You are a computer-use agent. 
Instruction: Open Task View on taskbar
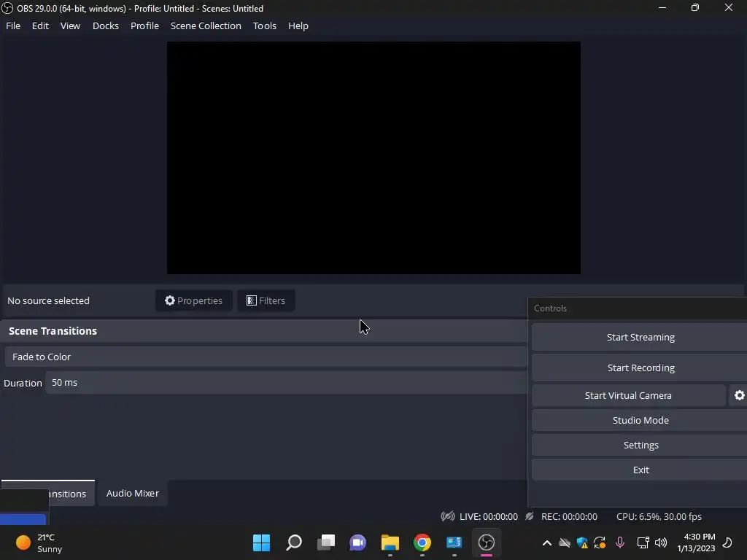coord(326,542)
